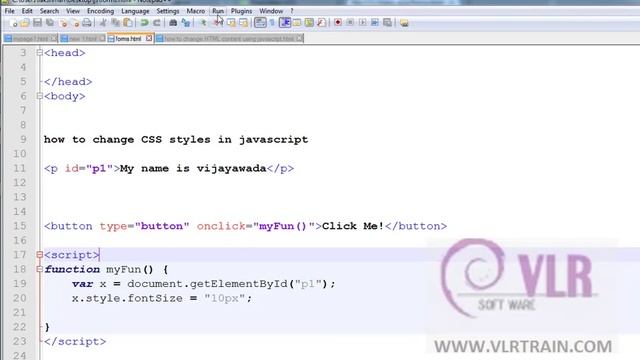640x360 pixels.
Task: Click the closing </head> tag on line 5
Action: (68, 82)
